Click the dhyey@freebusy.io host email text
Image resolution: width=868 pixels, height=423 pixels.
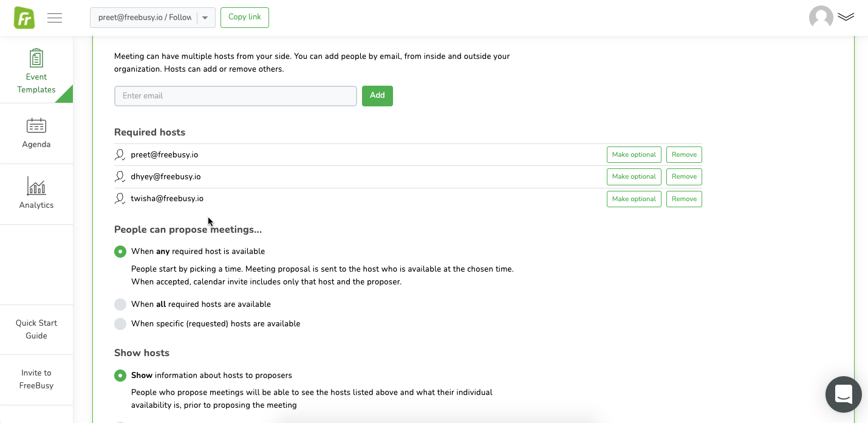166,177
